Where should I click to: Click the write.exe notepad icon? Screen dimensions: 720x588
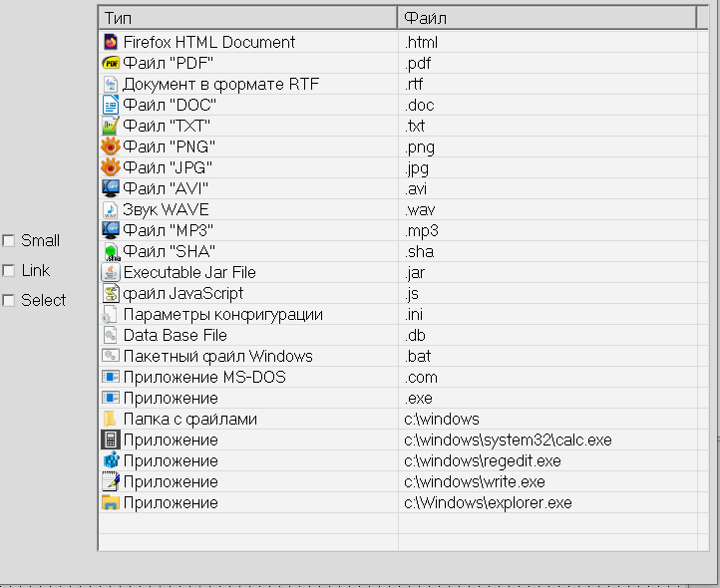click(x=111, y=481)
